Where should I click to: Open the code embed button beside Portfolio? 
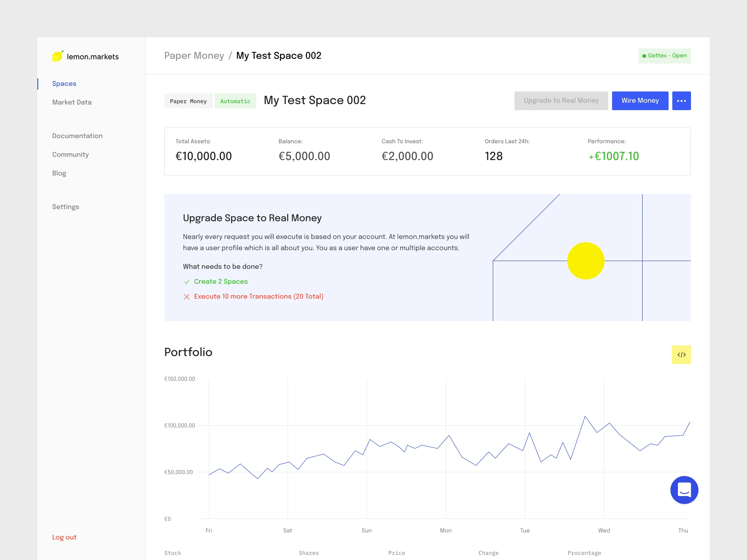[x=681, y=354]
